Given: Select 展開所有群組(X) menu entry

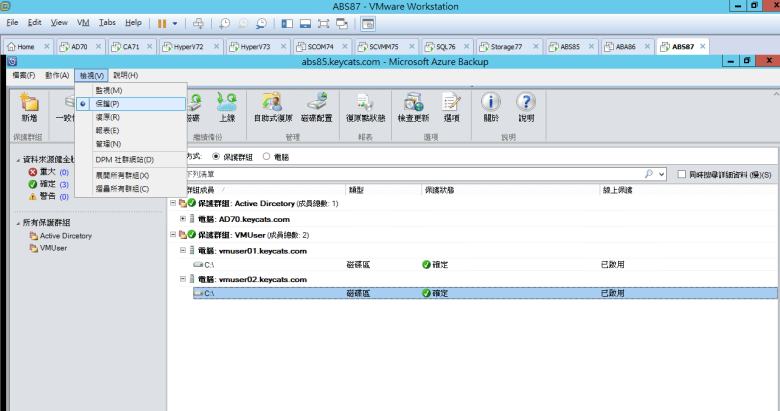Looking at the screenshot, I should [x=122, y=175].
